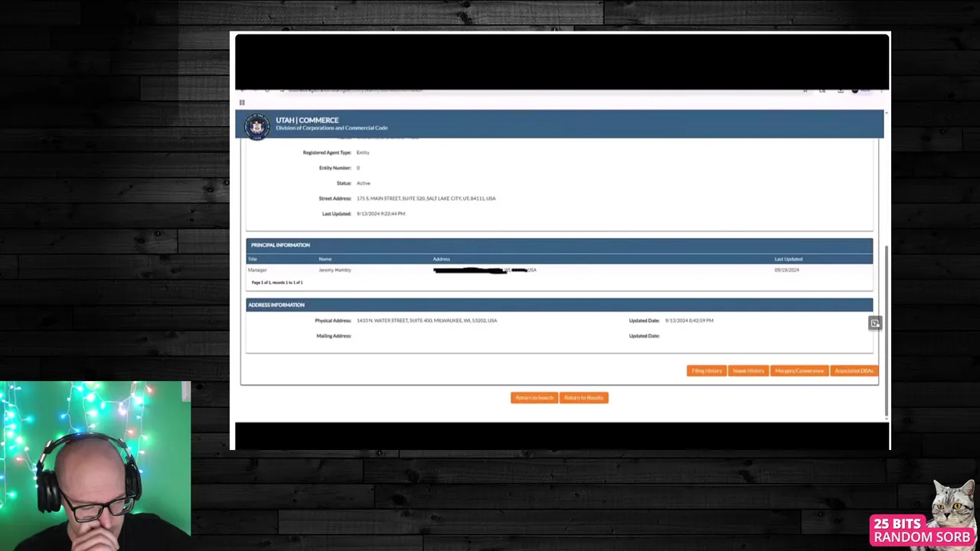980x551 pixels.
Task: Click the Division of Corporations and Commercial Code subtitle
Action: [x=332, y=129]
